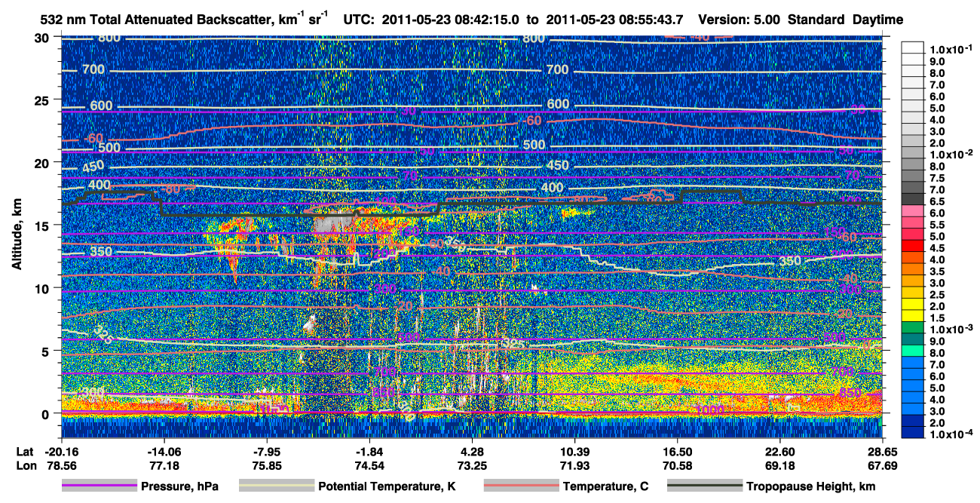This screenshot has height=503, width=980.
Task: Click the magenta Pressure legend line swatch
Action: pyautogui.click(x=99, y=486)
